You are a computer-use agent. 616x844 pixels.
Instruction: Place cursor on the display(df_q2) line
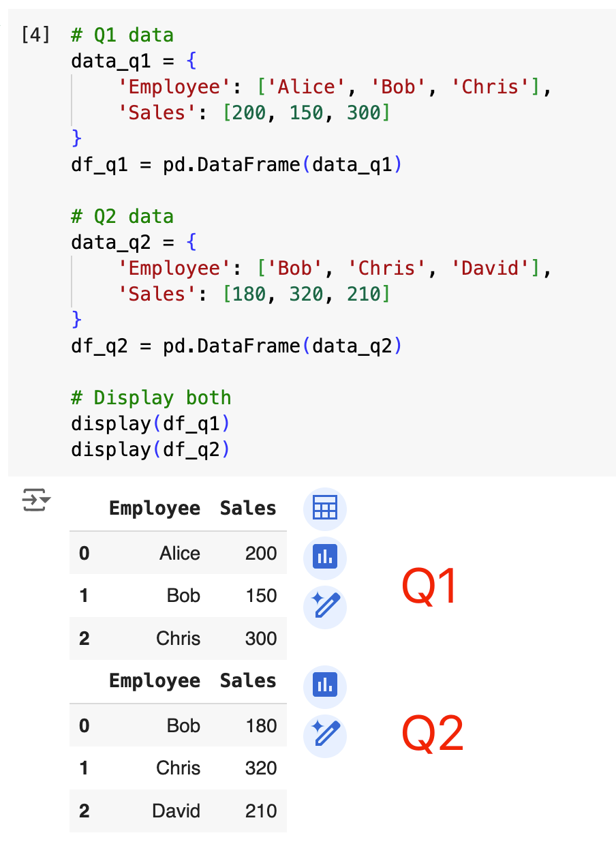150,449
